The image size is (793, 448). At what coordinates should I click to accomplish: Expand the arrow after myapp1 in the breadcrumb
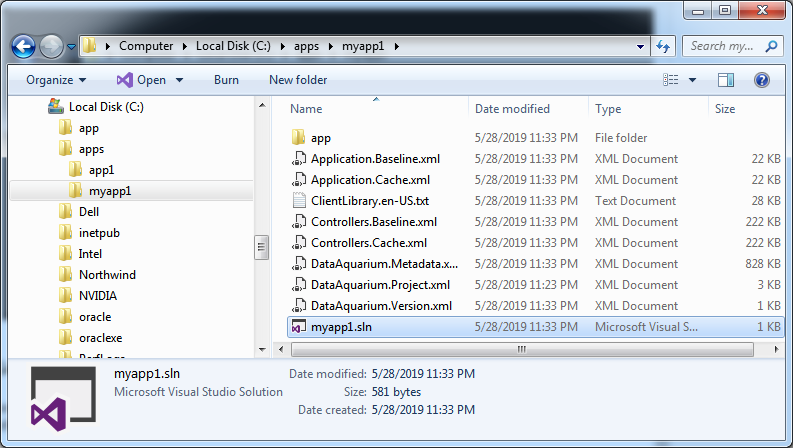[x=396, y=47]
